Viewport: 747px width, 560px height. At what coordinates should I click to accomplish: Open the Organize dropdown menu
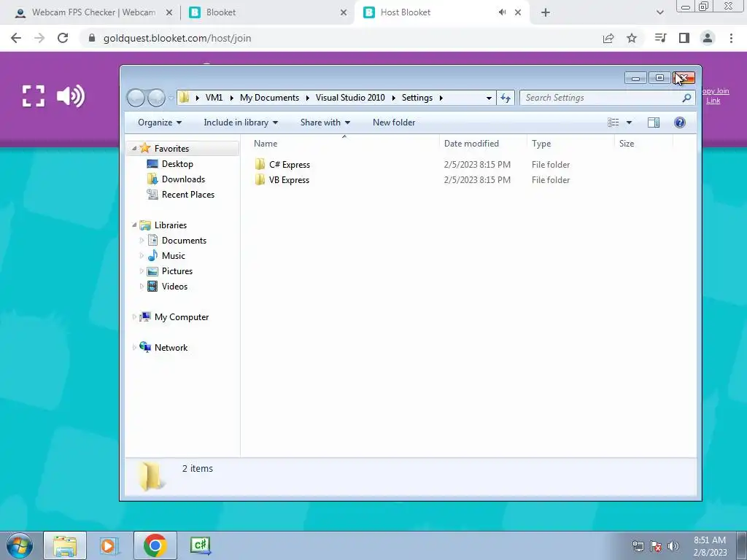pos(160,122)
